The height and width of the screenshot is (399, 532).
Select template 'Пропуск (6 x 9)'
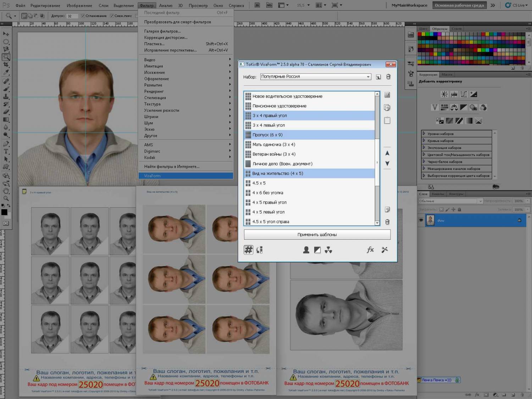[310, 135]
